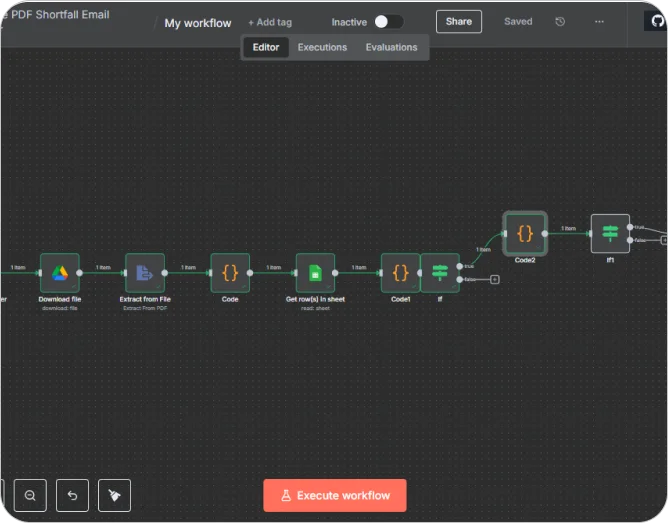
Task: Open the Get row(s) in sheet node
Action: pyautogui.click(x=315, y=272)
